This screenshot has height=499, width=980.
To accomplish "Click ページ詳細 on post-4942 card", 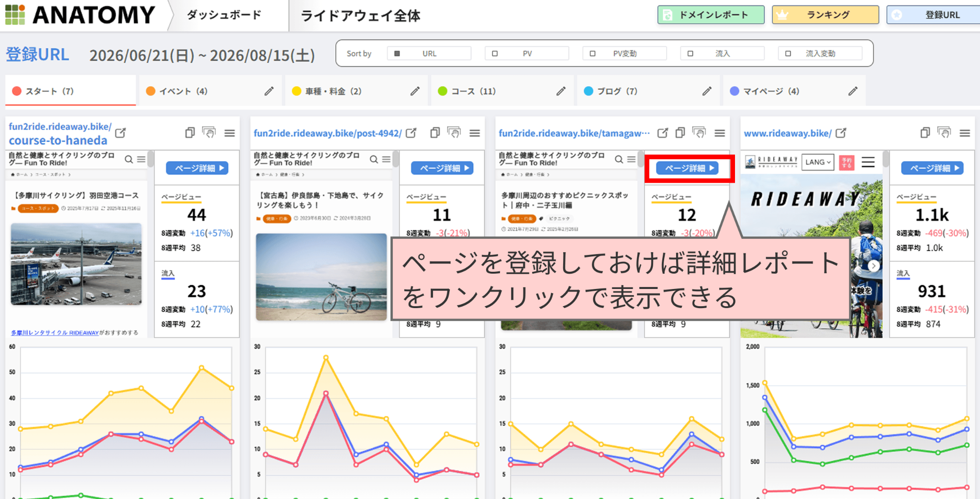I will [442, 168].
